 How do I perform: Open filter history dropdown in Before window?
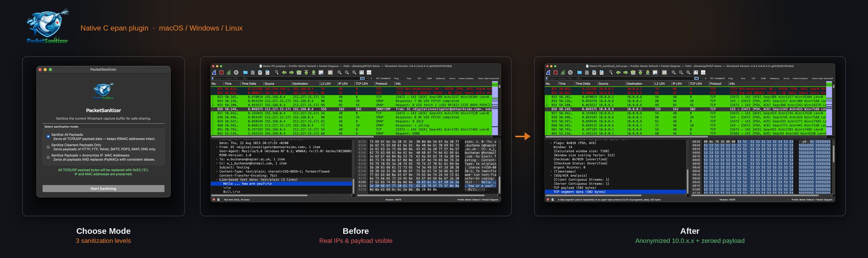coord(367,79)
